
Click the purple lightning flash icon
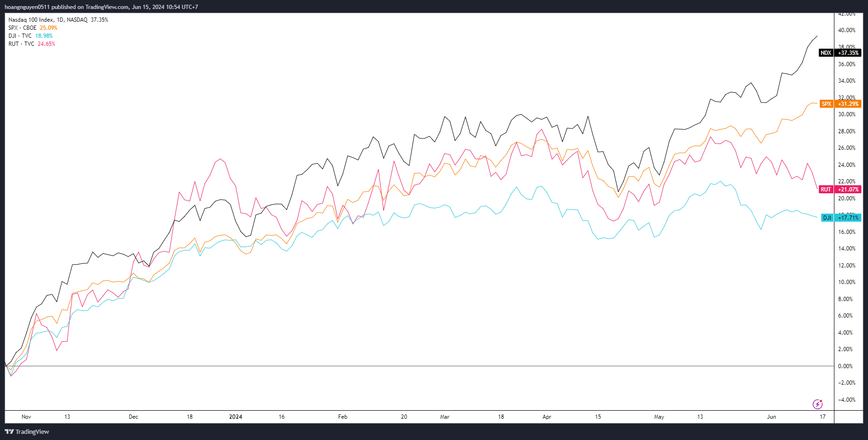(817, 404)
